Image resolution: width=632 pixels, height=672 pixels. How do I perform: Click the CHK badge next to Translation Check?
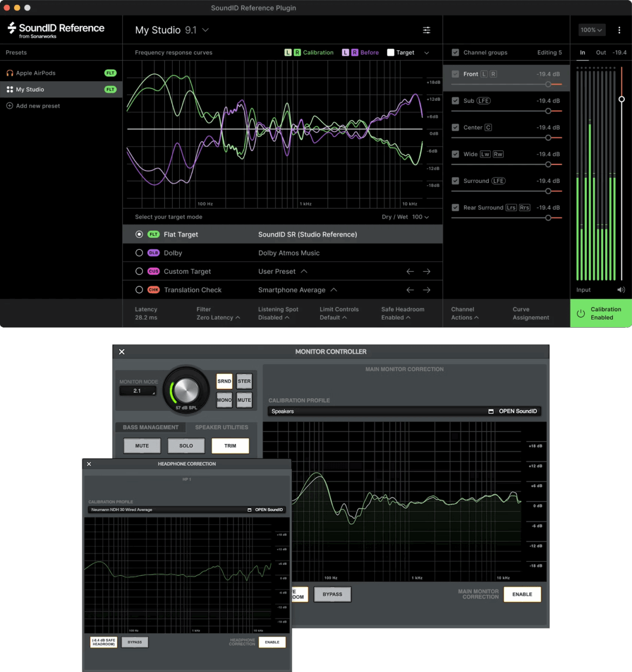pyautogui.click(x=153, y=290)
